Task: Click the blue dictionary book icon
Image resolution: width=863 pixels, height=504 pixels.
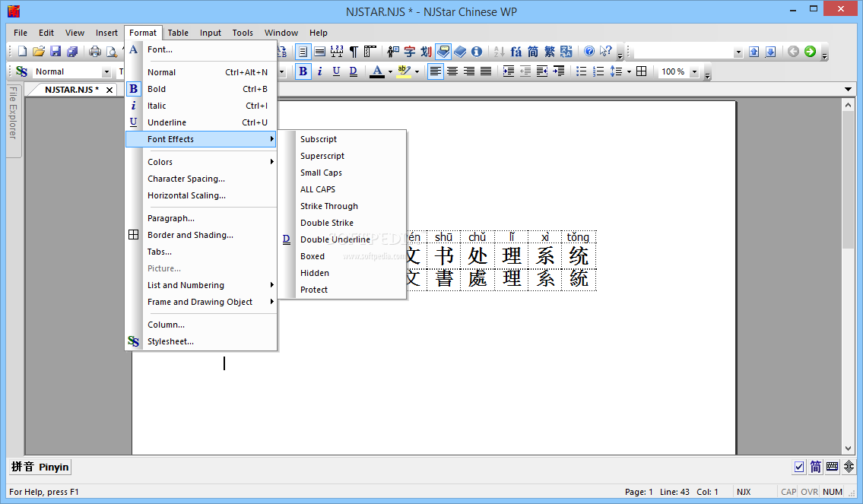Action: point(460,52)
